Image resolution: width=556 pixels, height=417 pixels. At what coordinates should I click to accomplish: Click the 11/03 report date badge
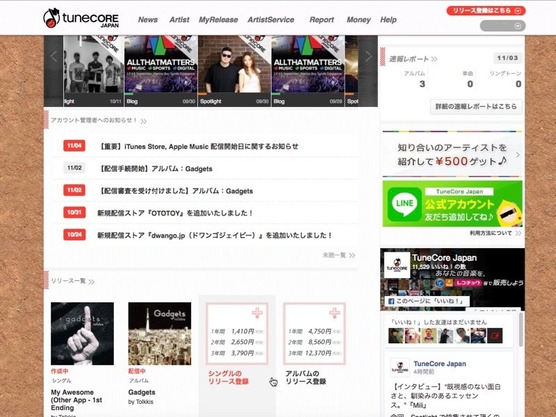pos(507,58)
